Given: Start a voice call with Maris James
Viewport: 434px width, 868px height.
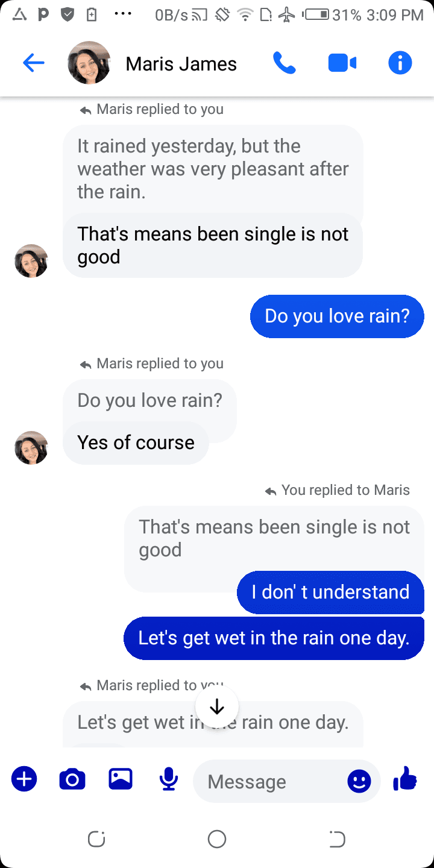Looking at the screenshot, I should click(x=285, y=63).
